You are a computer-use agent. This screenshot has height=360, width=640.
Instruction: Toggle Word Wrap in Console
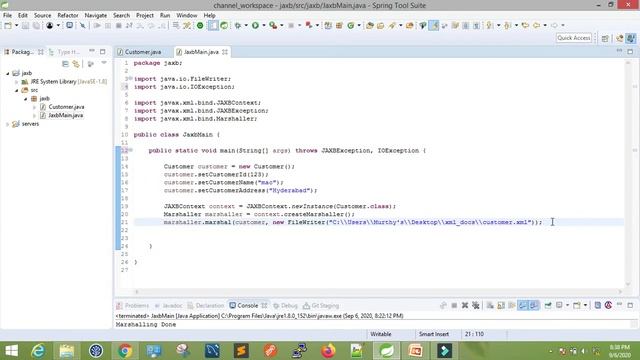click(x=512, y=305)
